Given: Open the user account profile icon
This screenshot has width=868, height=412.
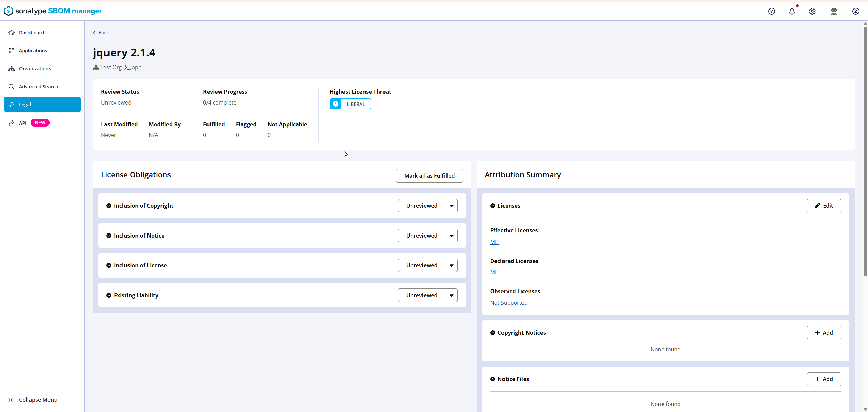Looking at the screenshot, I should (x=856, y=11).
